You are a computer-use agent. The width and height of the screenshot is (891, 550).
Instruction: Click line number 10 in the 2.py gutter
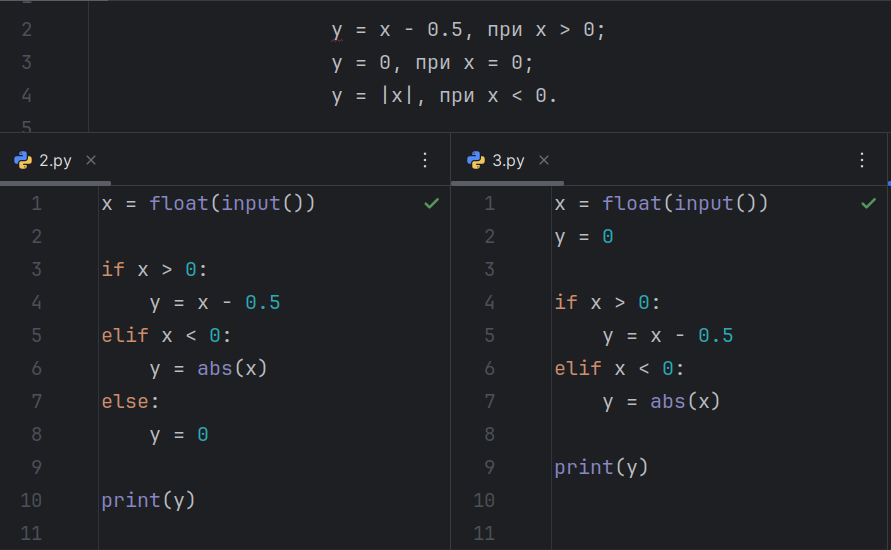[31, 501]
